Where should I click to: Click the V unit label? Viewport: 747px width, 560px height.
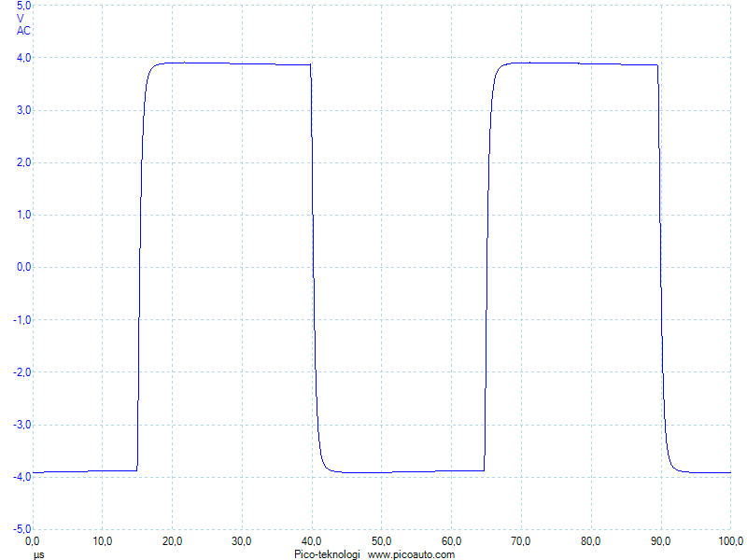(x=20, y=19)
